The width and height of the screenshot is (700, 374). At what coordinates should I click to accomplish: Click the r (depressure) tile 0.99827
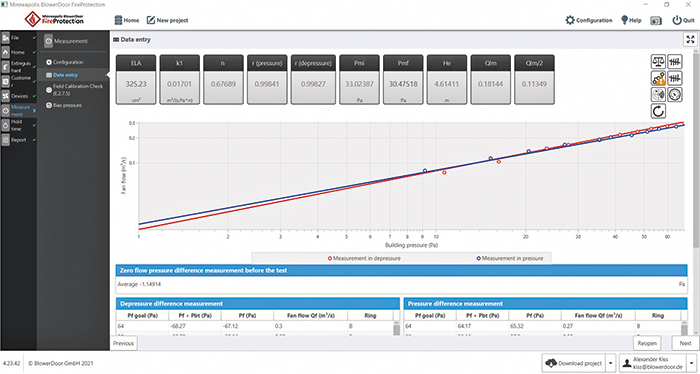[x=313, y=79]
